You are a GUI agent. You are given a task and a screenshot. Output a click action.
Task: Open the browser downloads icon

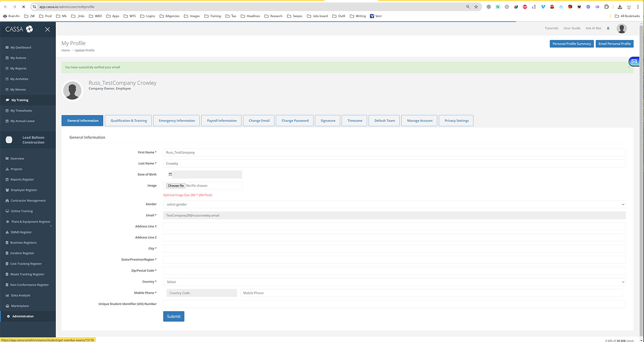pos(620,7)
